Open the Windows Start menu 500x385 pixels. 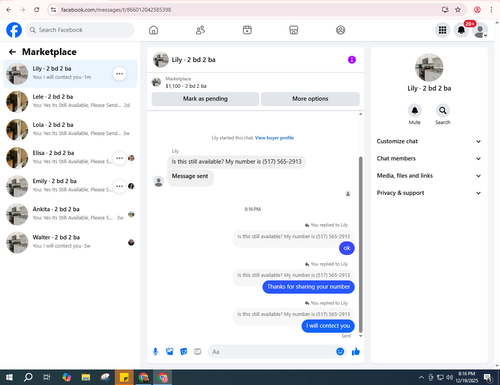coord(9,377)
